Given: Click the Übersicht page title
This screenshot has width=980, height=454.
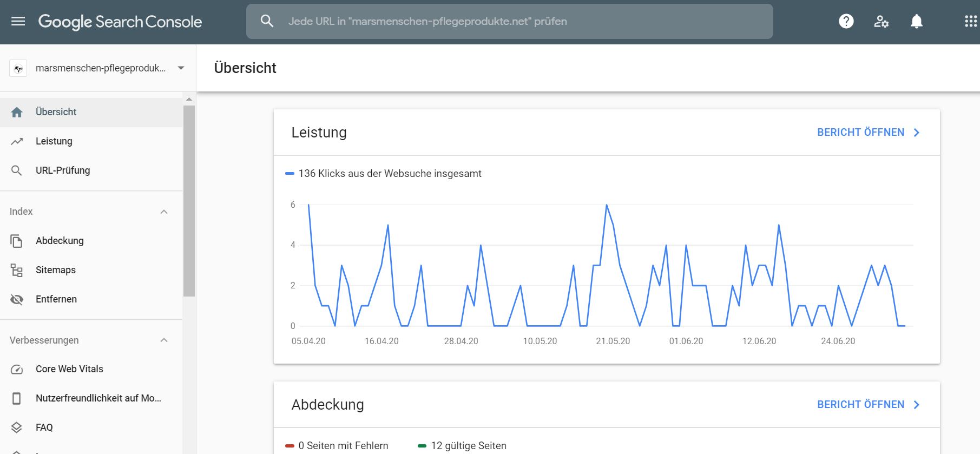Looking at the screenshot, I should click(245, 68).
